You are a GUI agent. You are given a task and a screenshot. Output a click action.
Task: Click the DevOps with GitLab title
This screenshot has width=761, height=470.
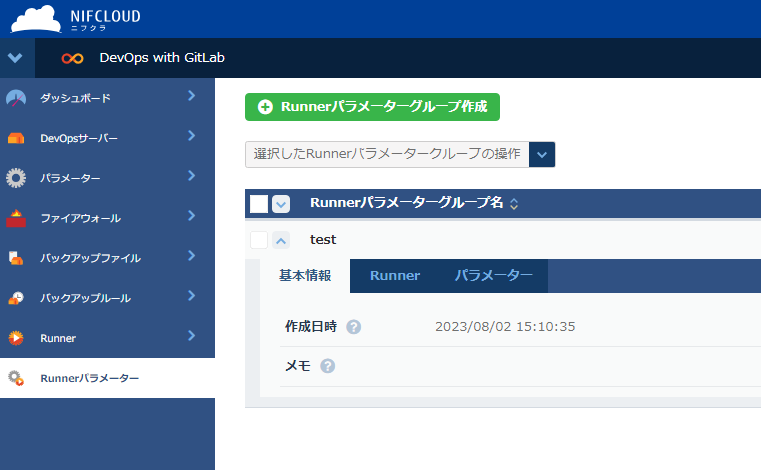[x=162, y=58]
